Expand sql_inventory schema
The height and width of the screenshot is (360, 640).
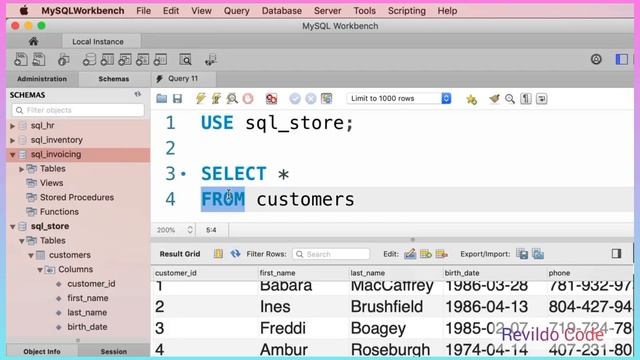[x=13, y=140]
